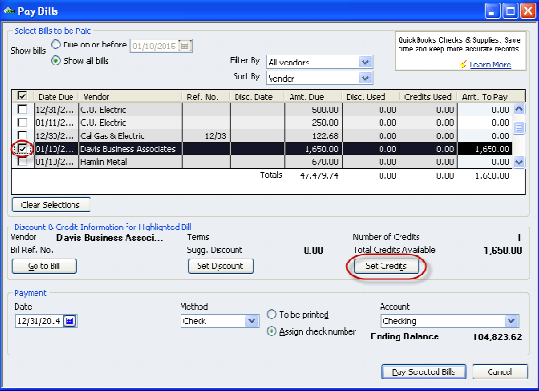This screenshot has height=391, width=539.
Task: Select the Cal Gas & Electric vendor cell
Action: 130,136
